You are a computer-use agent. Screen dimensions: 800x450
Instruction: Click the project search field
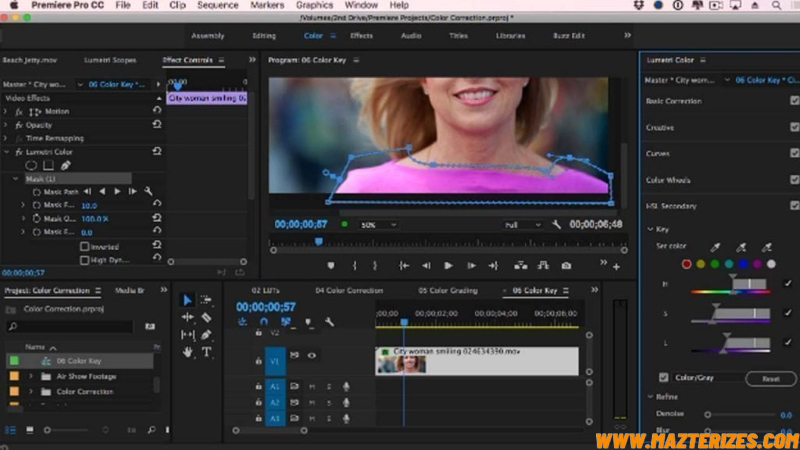click(70, 326)
